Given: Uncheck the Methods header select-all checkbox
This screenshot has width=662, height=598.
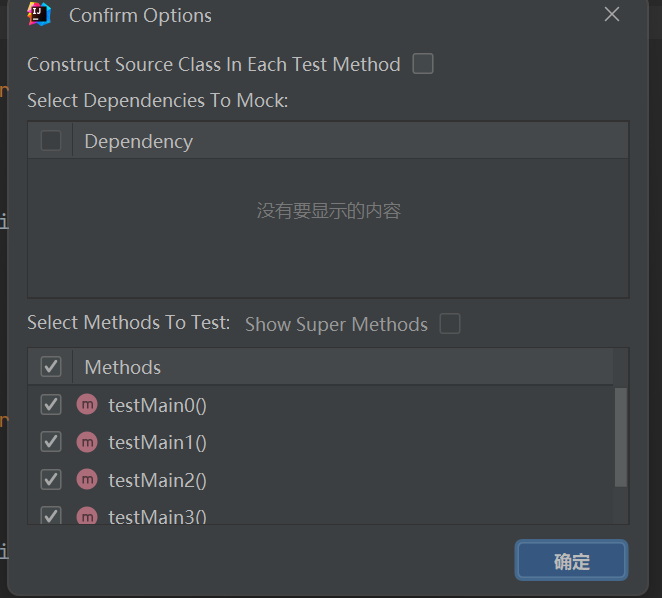Looking at the screenshot, I should tap(51, 367).
